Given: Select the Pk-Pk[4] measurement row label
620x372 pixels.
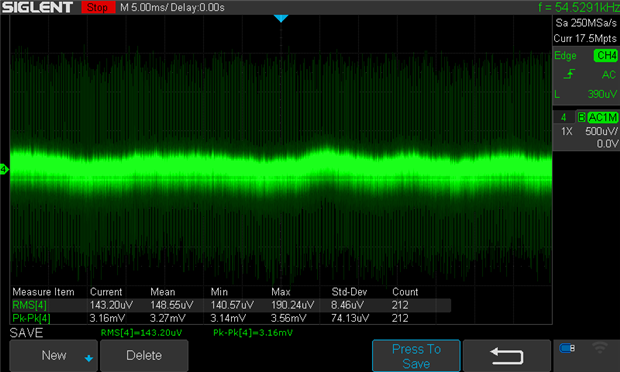Looking at the screenshot, I should (31, 318).
